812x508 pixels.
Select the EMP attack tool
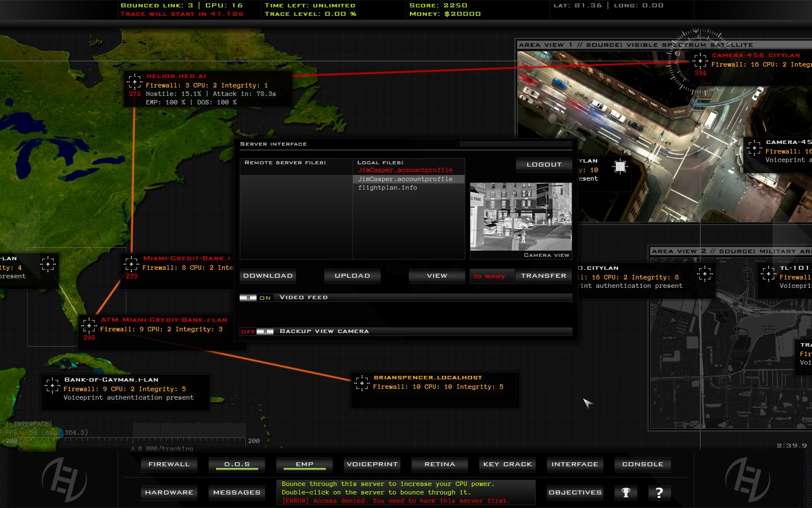tap(304, 464)
